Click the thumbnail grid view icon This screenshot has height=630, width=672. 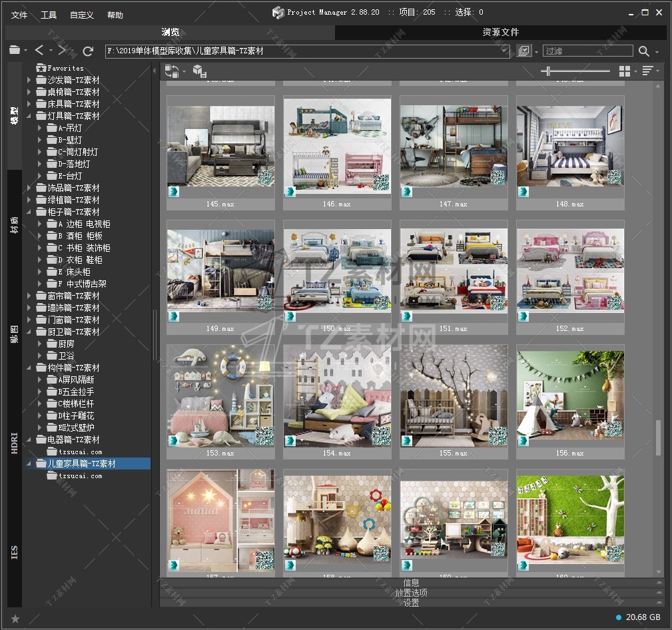pyautogui.click(x=624, y=71)
